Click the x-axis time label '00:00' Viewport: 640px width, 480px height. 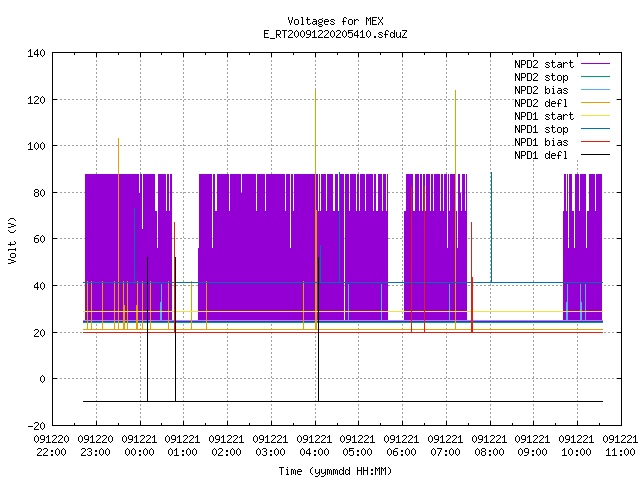point(139,452)
